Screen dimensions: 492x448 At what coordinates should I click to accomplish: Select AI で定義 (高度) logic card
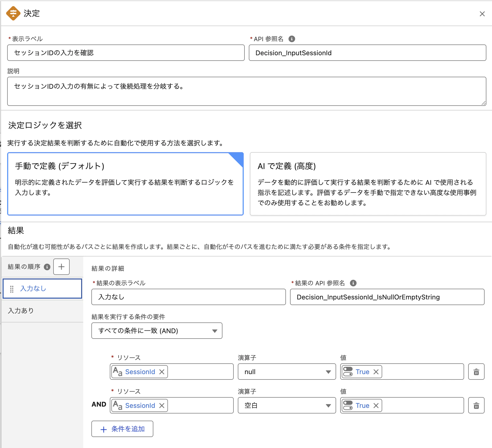(368, 184)
